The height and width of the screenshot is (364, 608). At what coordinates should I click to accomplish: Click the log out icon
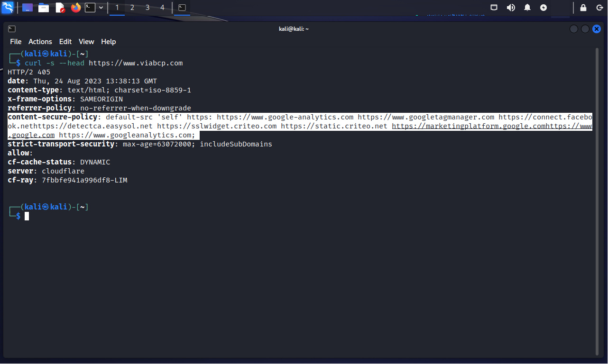(x=599, y=8)
